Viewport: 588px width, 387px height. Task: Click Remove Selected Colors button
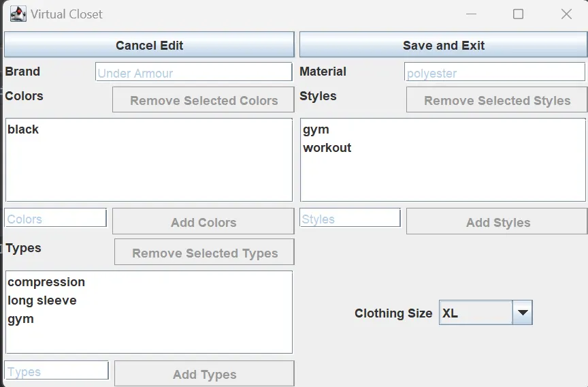coord(203,100)
